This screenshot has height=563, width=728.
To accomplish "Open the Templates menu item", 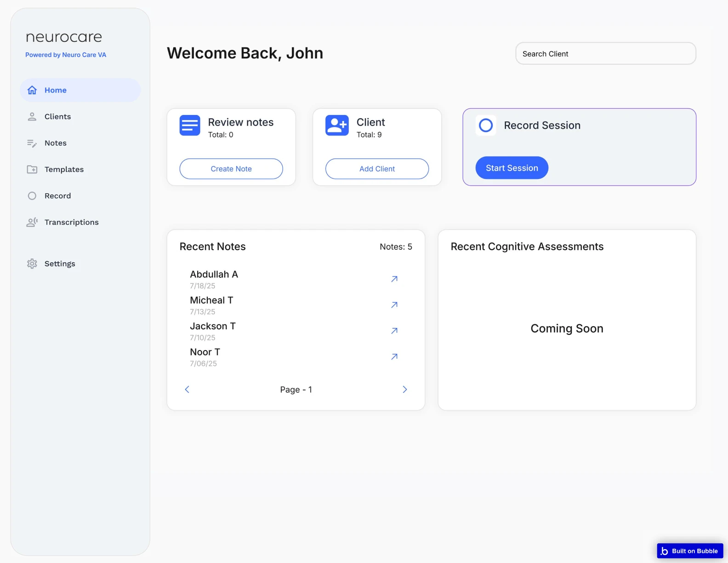I will [80, 169].
